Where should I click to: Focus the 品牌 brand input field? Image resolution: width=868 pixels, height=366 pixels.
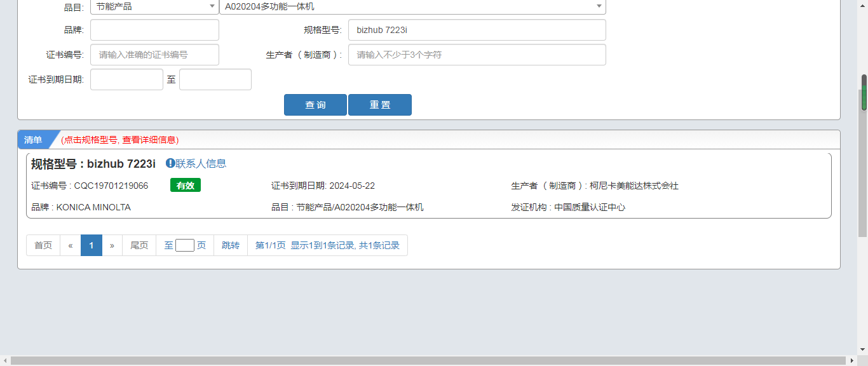pyautogui.click(x=154, y=30)
